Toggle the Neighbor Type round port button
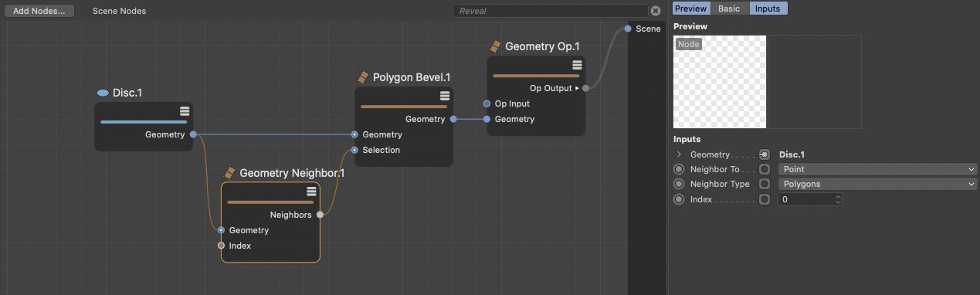 pyautogui.click(x=679, y=184)
